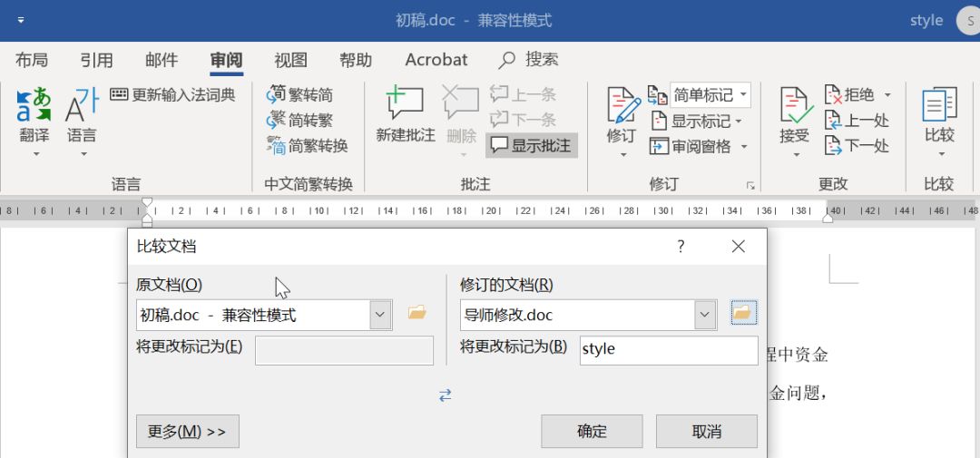
Task: Click the Translate icon in the ribbon
Action: point(34,105)
